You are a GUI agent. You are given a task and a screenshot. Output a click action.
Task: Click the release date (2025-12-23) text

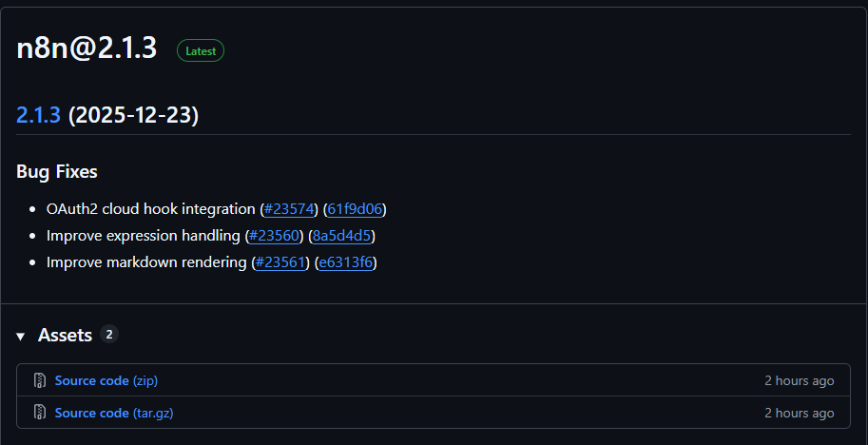(133, 115)
